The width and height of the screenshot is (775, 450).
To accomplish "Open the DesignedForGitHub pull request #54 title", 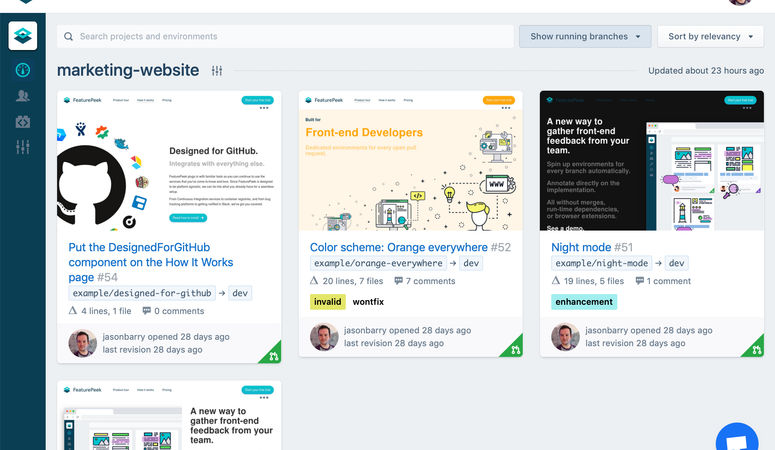I will tap(151, 262).
